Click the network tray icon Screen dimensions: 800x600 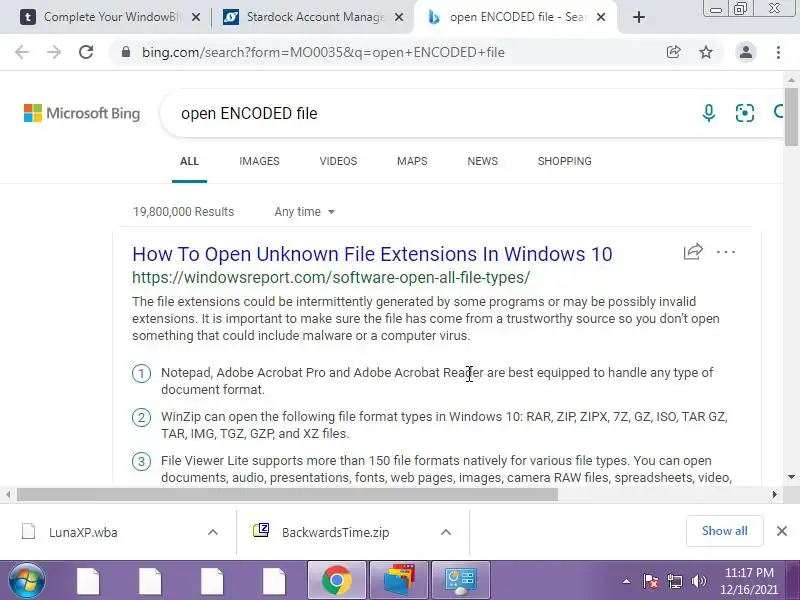pyautogui.click(x=674, y=581)
